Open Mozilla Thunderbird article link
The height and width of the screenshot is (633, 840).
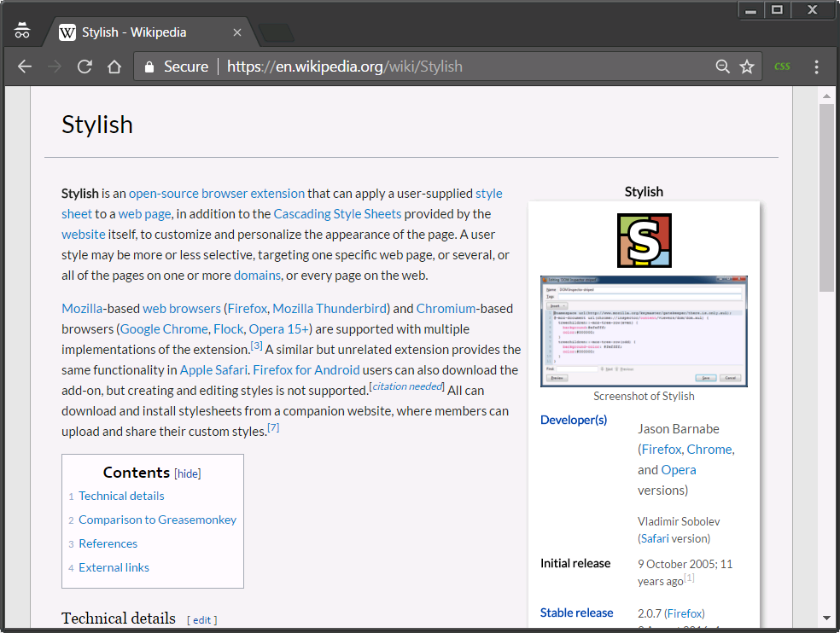point(330,309)
